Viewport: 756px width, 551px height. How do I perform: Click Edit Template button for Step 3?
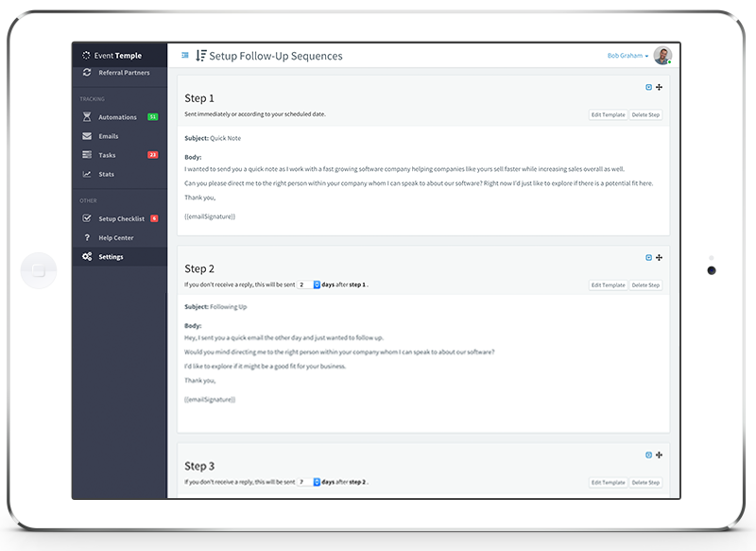608,482
